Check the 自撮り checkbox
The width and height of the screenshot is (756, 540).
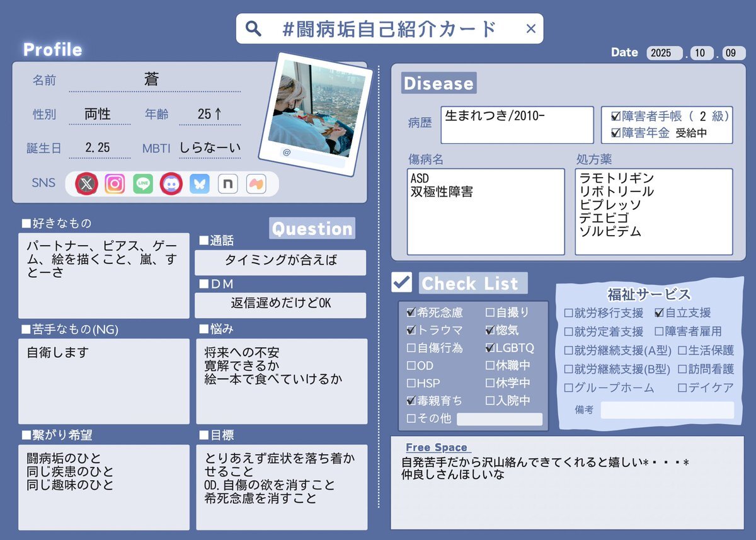[x=490, y=312]
